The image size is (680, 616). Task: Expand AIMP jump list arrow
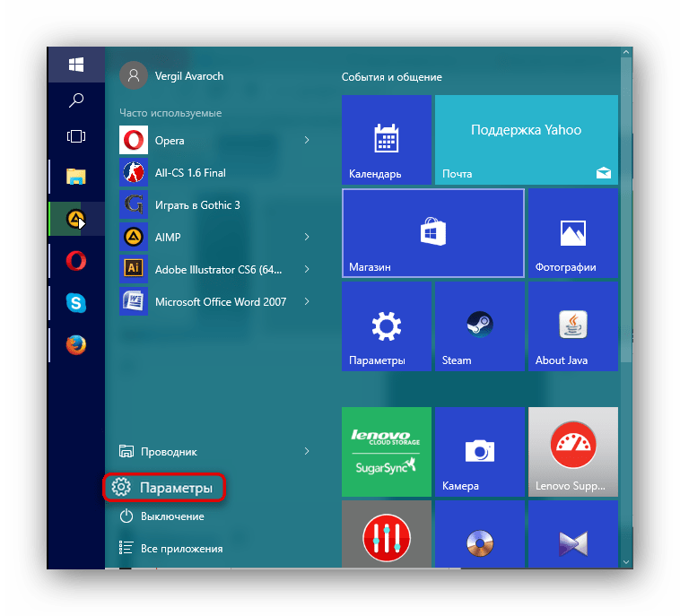[307, 237]
